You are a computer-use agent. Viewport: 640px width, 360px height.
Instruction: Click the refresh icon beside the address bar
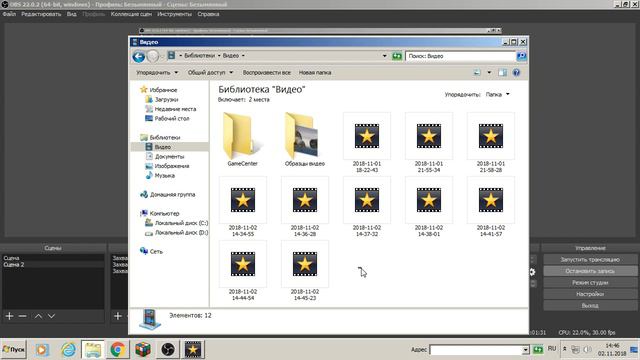coord(397,56)
